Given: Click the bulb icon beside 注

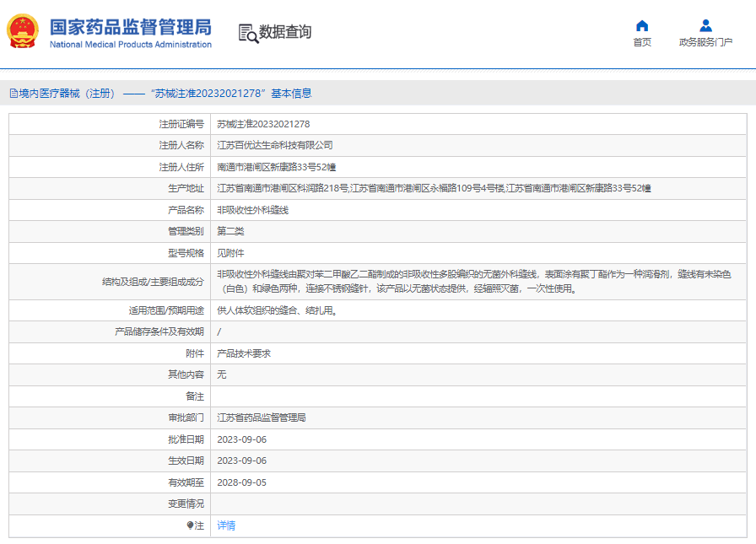Looking at the screenshot, I should coord(190,525).
